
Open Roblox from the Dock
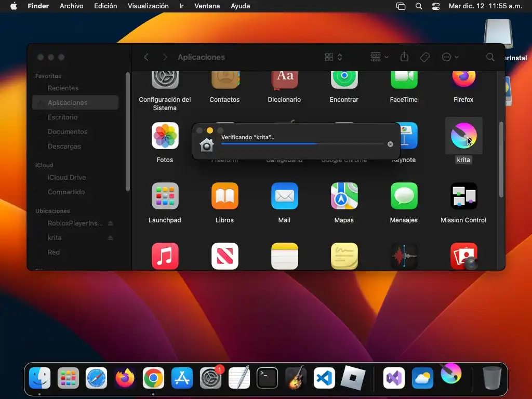[x=353, y=378]
